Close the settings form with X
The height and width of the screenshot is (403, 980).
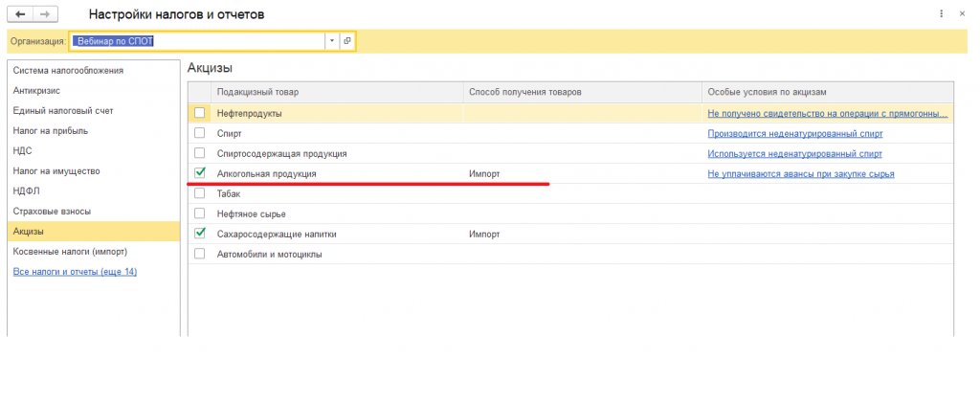(962, 13)
